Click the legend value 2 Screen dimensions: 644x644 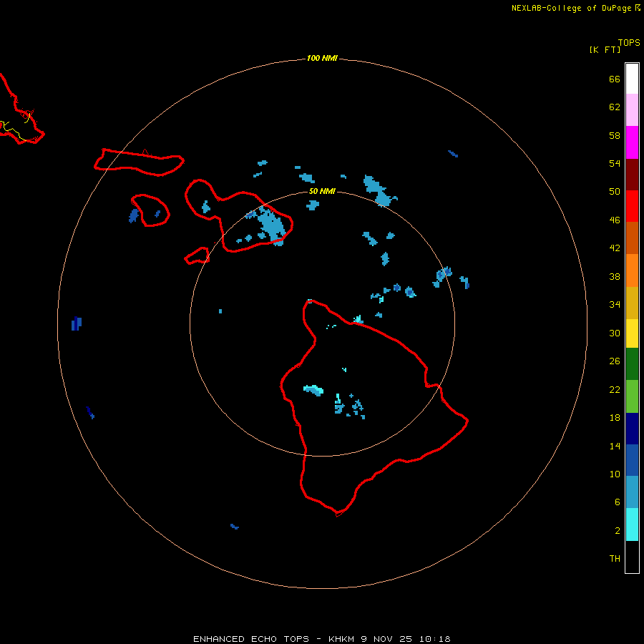(x=618, y=531)
